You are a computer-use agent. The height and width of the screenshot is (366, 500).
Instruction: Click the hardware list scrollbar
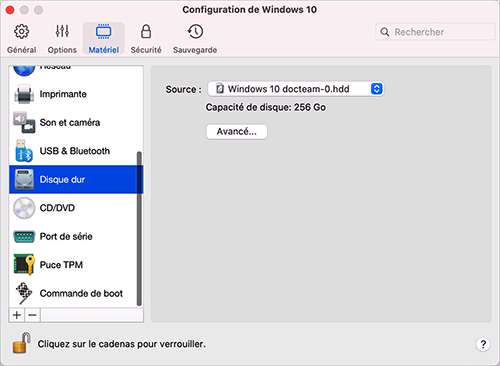click(x=139, y=229)
